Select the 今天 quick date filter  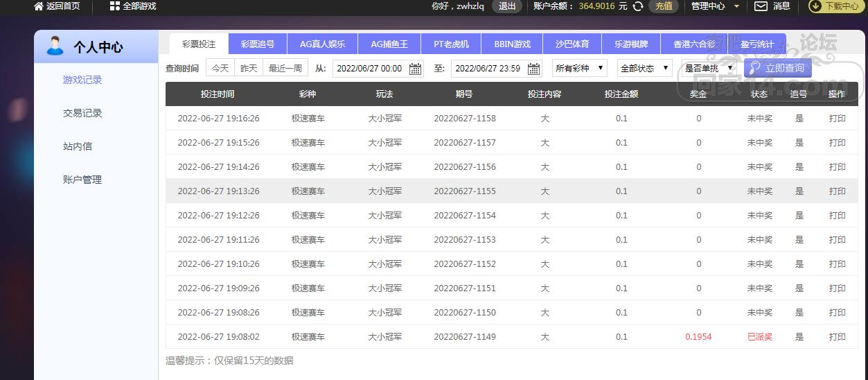pyautogui.click(x=220, y=68)
